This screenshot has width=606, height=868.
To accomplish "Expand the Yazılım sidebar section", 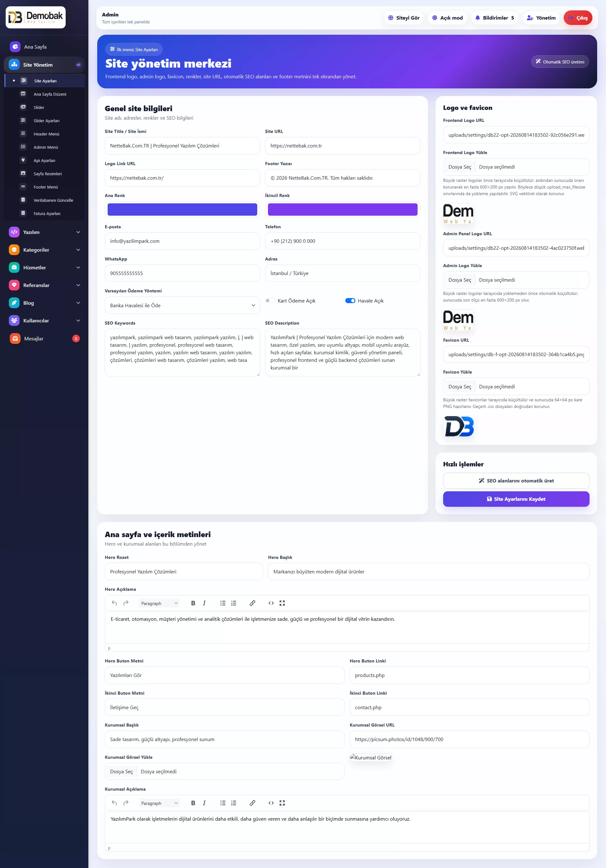I will (44, 232).
